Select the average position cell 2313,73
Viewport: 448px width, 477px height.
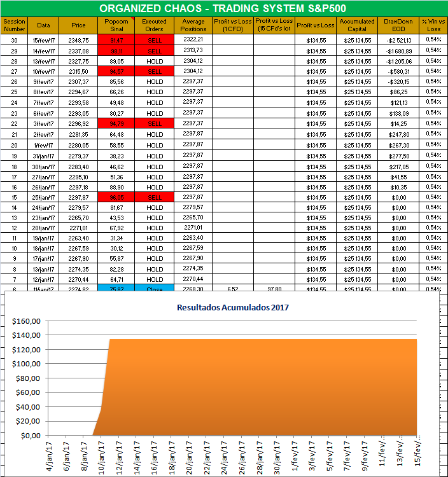pyautogui.click(x=193, y=50)
